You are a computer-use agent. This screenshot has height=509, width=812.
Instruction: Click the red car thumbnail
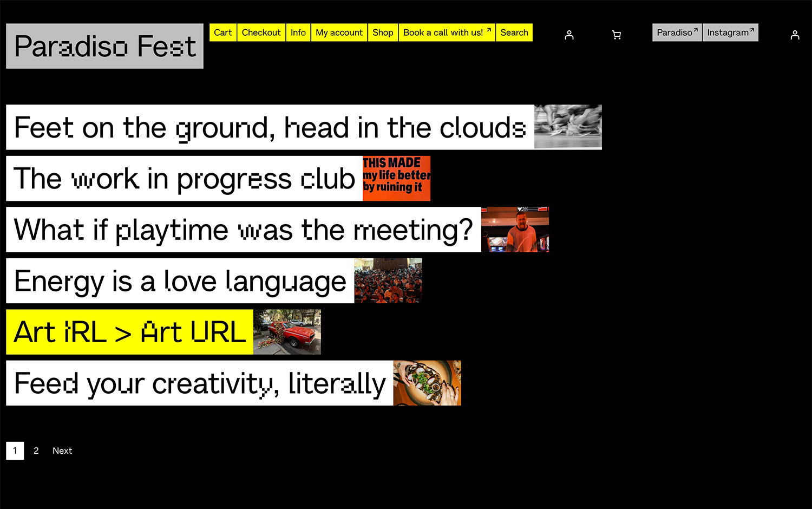click(x=287, y=332)
